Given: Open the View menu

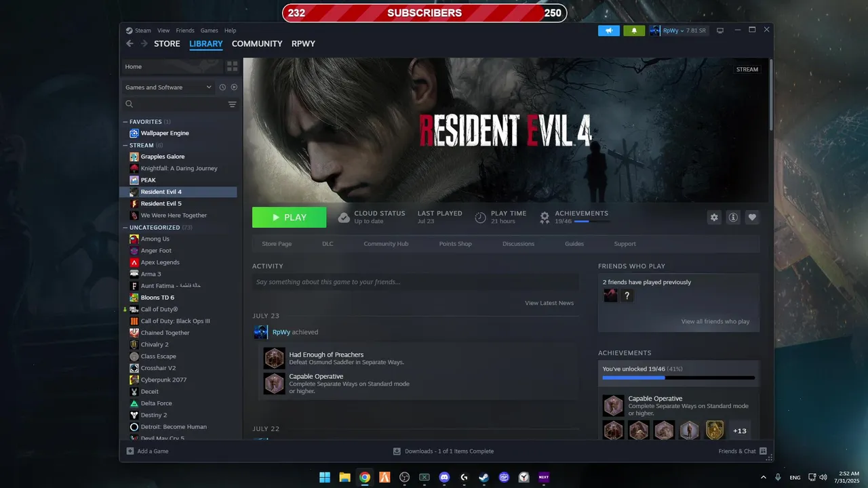Looking at the screenshot, I should [163, 30].
